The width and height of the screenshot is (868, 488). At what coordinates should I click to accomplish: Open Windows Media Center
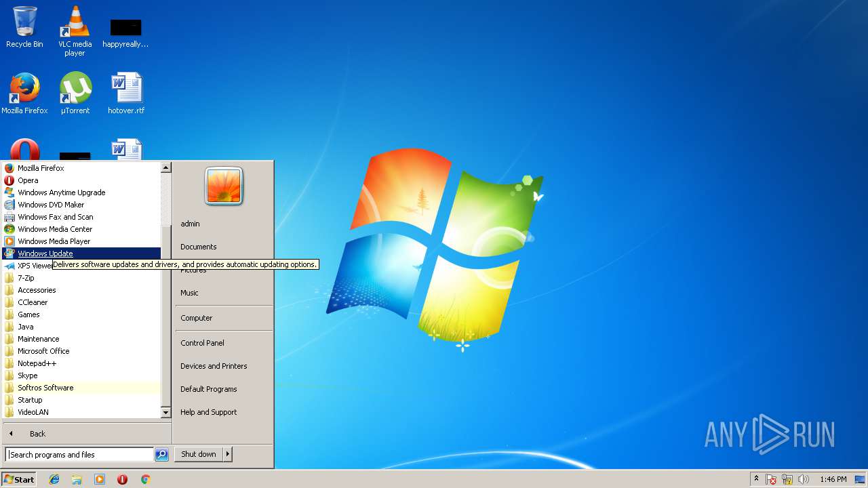coord(81,229)
